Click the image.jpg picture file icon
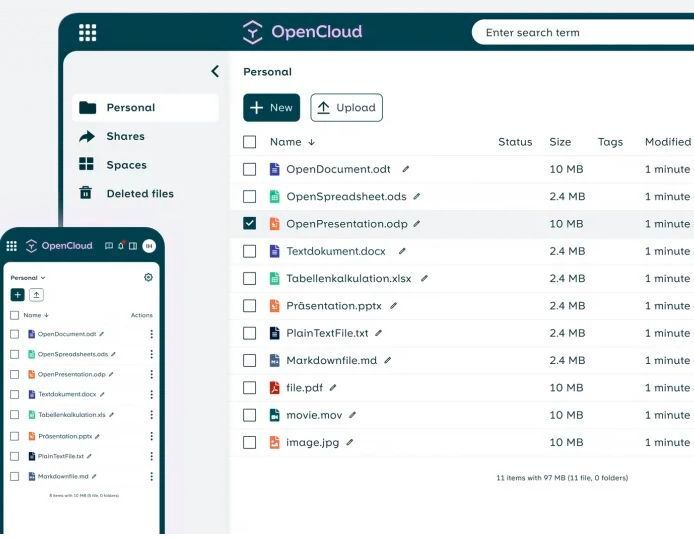The image size is (694, 538). coord(274,442)
